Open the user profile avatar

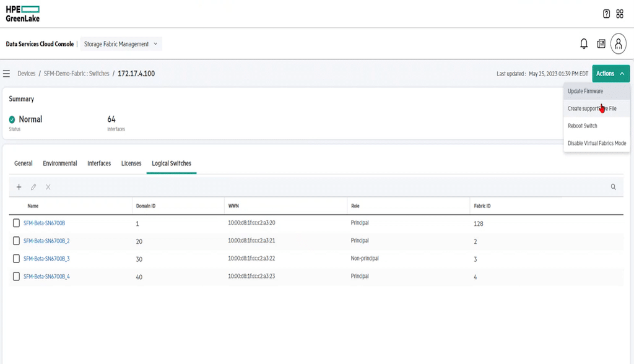(619, 44)
